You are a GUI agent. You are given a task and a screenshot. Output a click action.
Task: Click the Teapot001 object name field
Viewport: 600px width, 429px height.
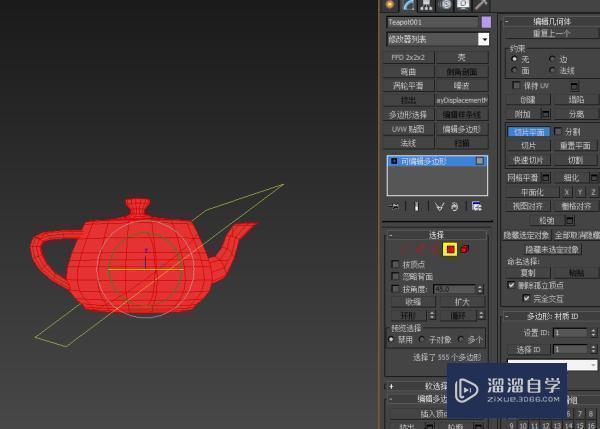432,22
